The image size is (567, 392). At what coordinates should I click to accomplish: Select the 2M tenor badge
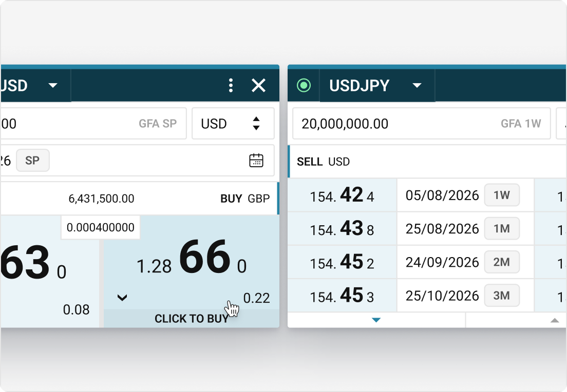click(x=502, y=262)
